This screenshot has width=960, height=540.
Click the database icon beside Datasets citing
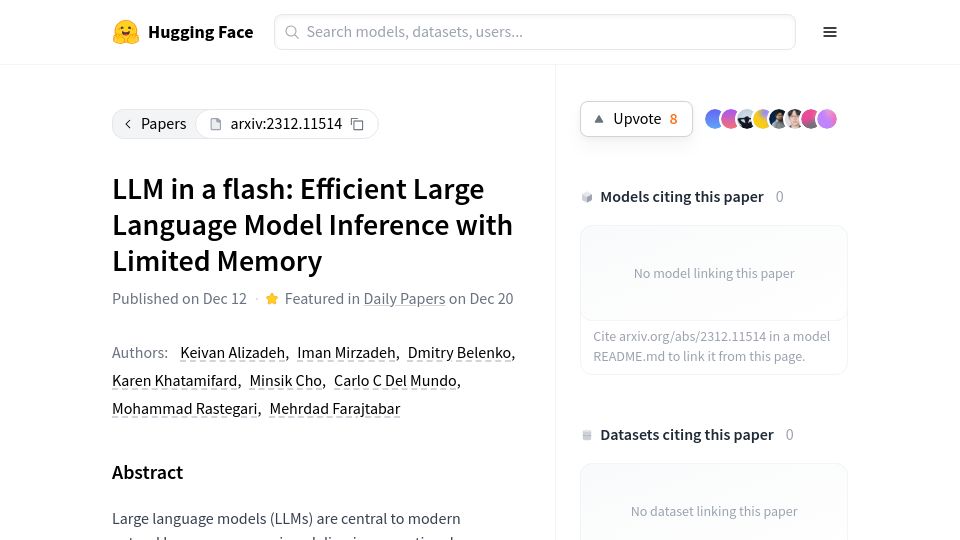coord(587,435)
